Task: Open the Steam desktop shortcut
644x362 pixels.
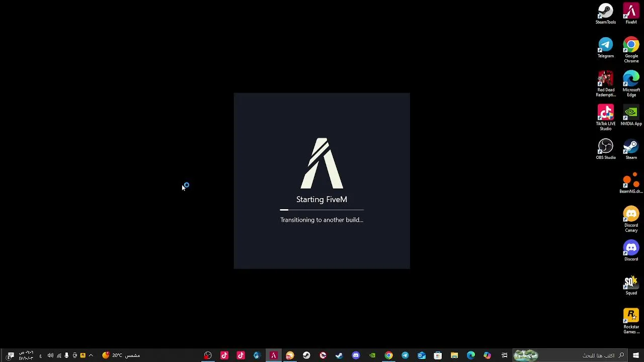Action: [631, 149]
